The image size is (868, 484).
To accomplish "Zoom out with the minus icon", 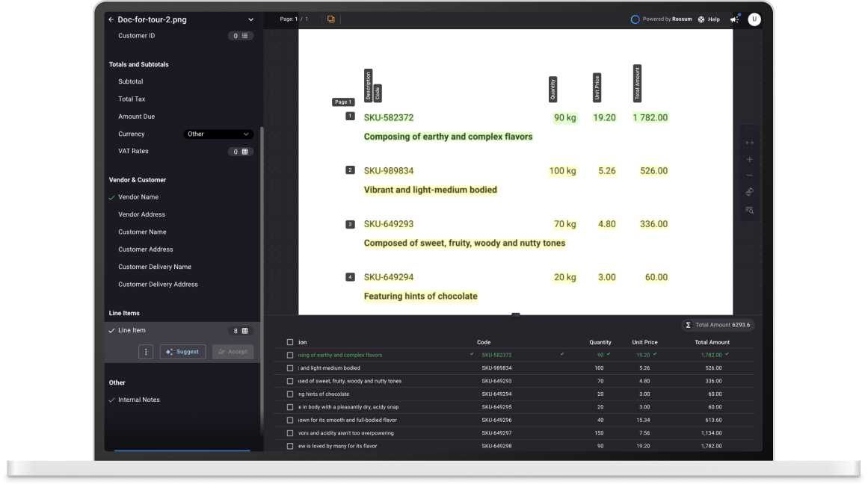I will (749, 176).
